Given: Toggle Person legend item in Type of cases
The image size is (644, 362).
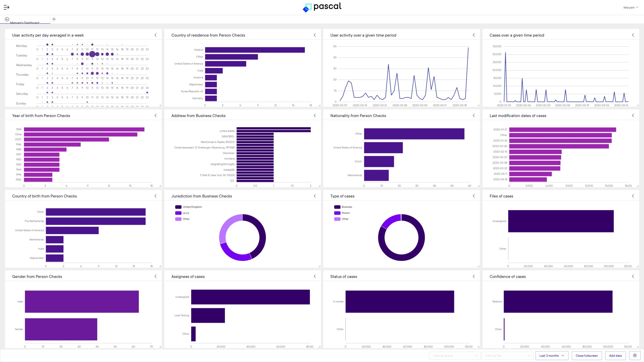Looking at the screenshot, I should coord(345,213).
